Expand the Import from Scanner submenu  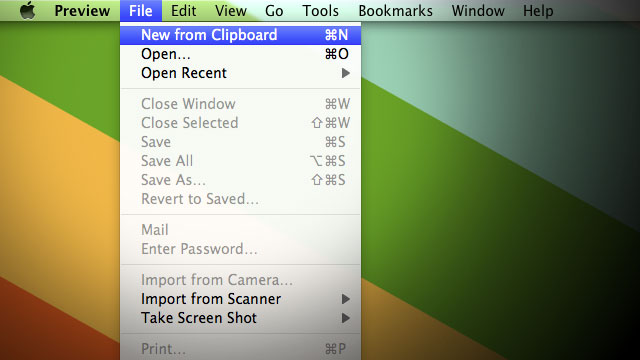pos(240,299)
